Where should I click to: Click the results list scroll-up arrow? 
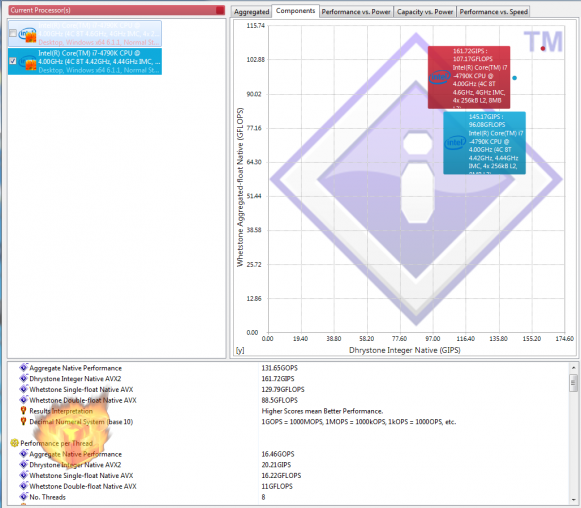pyautogui.click(x=573, y=368)
